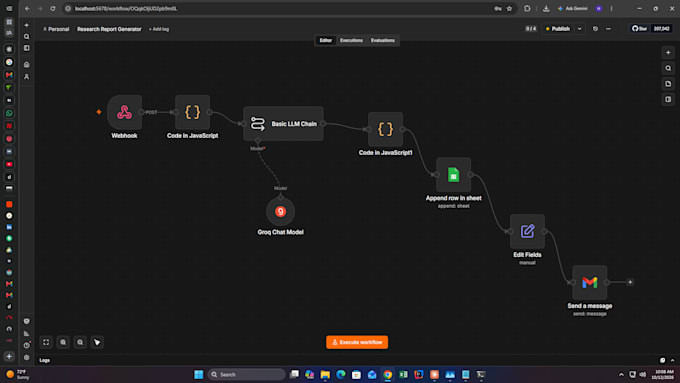Reload the browser page
The image size is (680, 383).
[52, 9]
